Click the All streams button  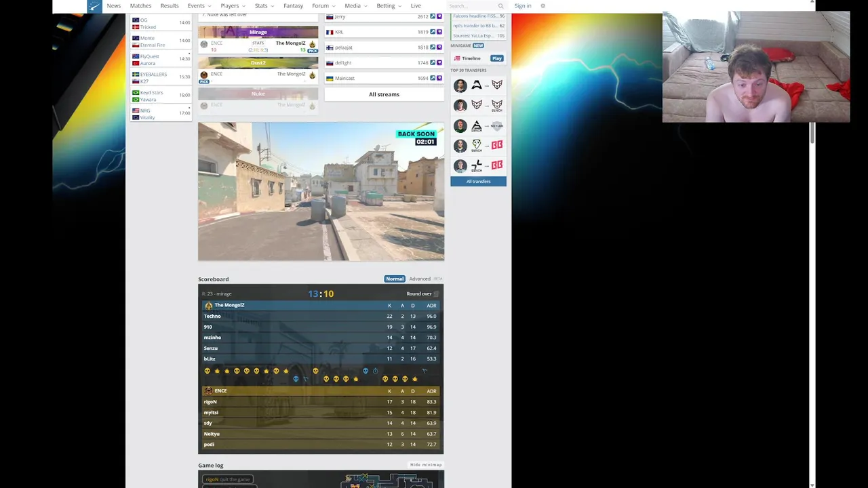(x=384, y=94)
